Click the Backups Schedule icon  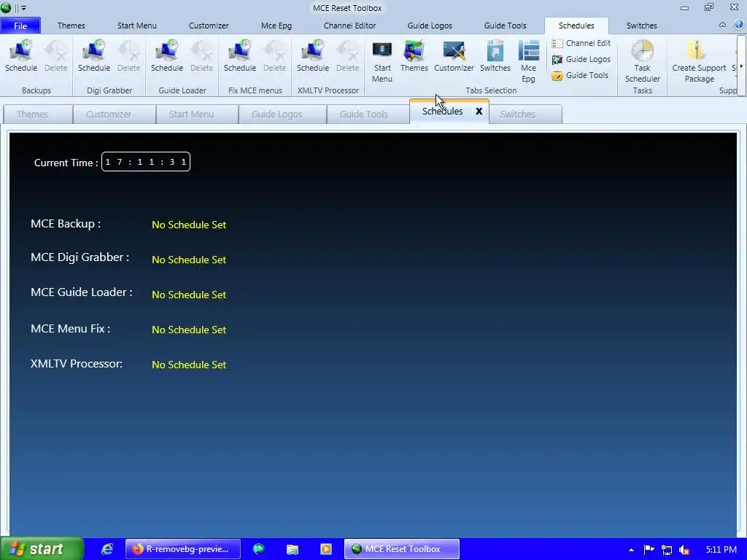pyautogui.click(x=21, y=56)
